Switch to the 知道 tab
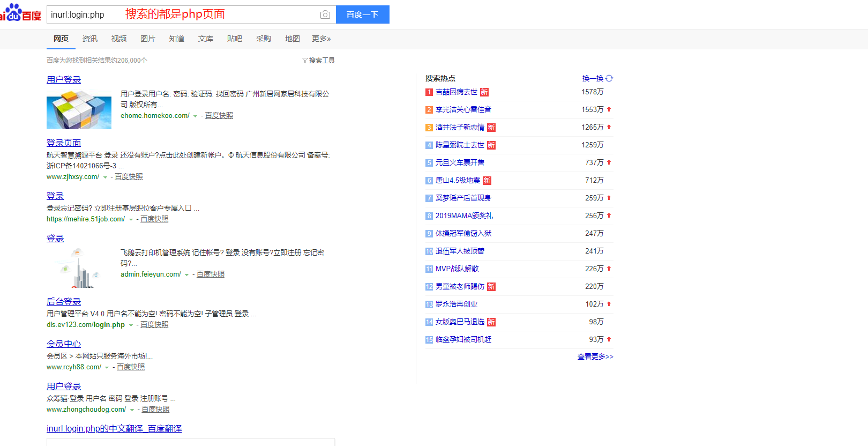The image size is (868, 446). 177,39
